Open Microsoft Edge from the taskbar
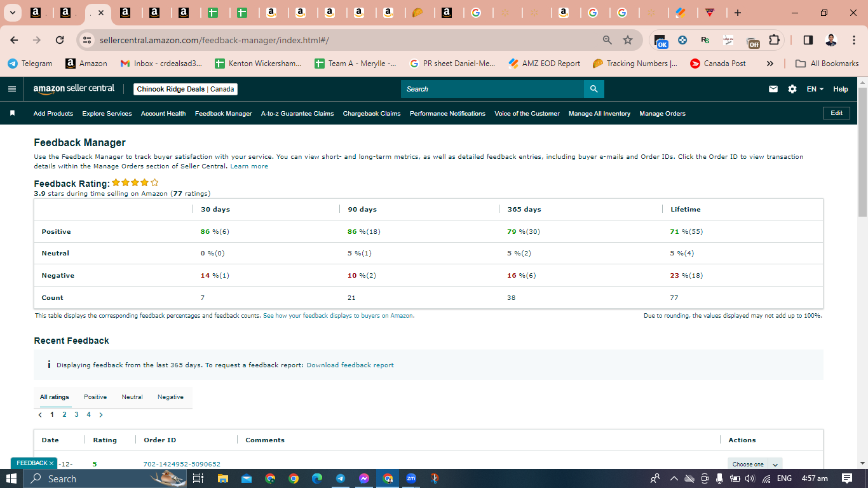 coord(317,478)
